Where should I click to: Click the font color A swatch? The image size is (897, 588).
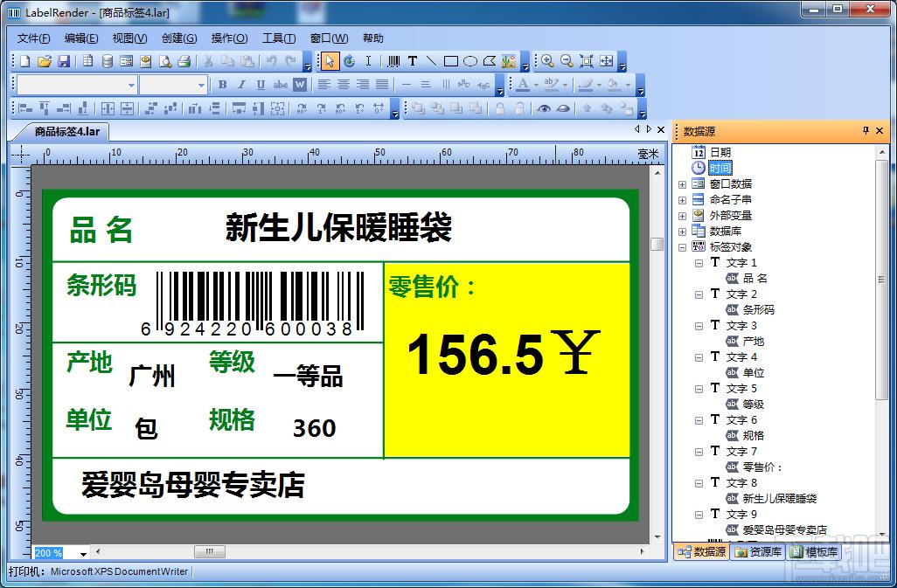[x=523, y=85]
